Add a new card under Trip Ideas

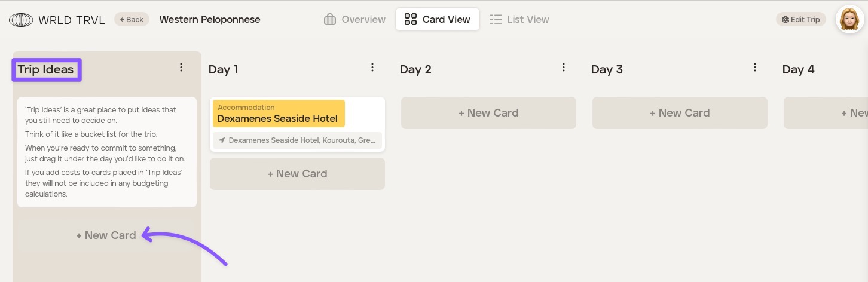pyautogui.click(x=106, y=235)
